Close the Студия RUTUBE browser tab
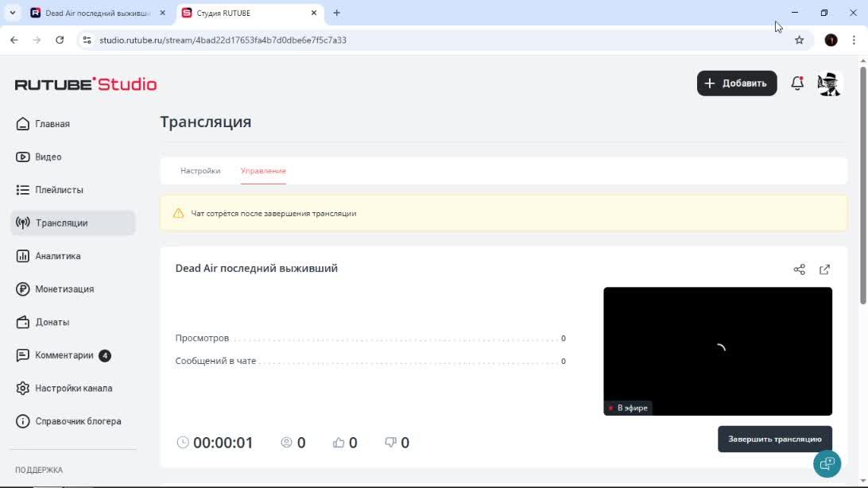 (x=314, y=13)
